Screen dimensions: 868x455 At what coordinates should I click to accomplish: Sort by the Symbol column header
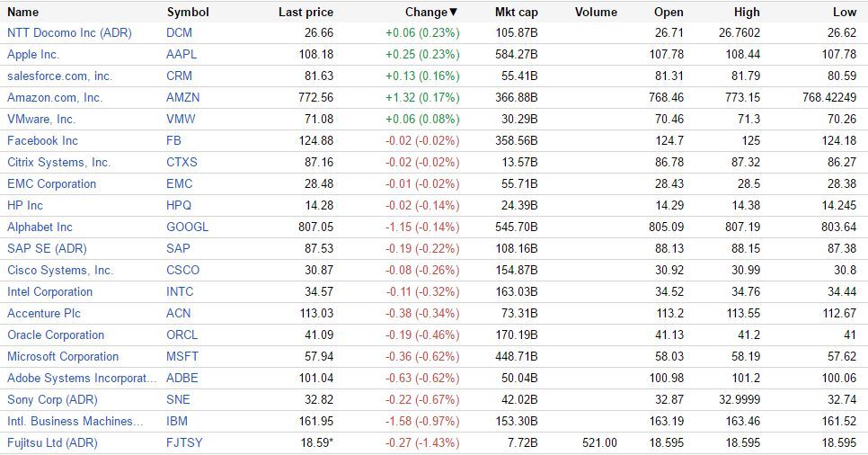[188, 12]
